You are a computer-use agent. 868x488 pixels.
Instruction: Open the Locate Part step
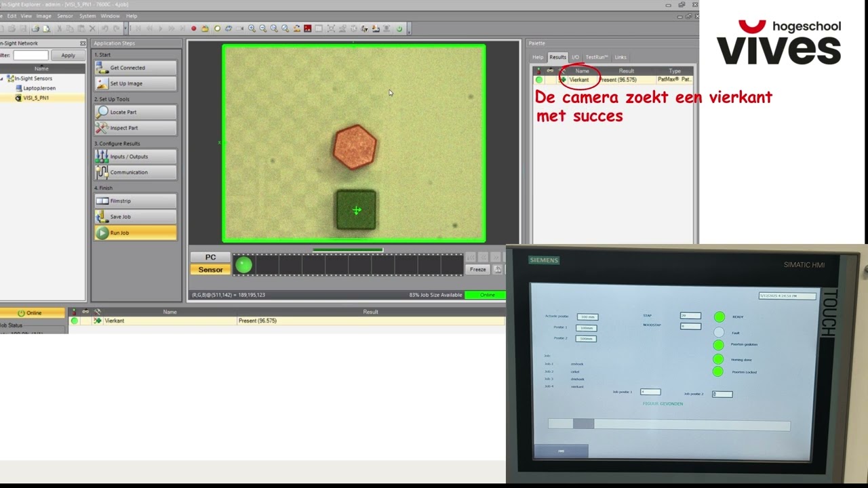136,112
